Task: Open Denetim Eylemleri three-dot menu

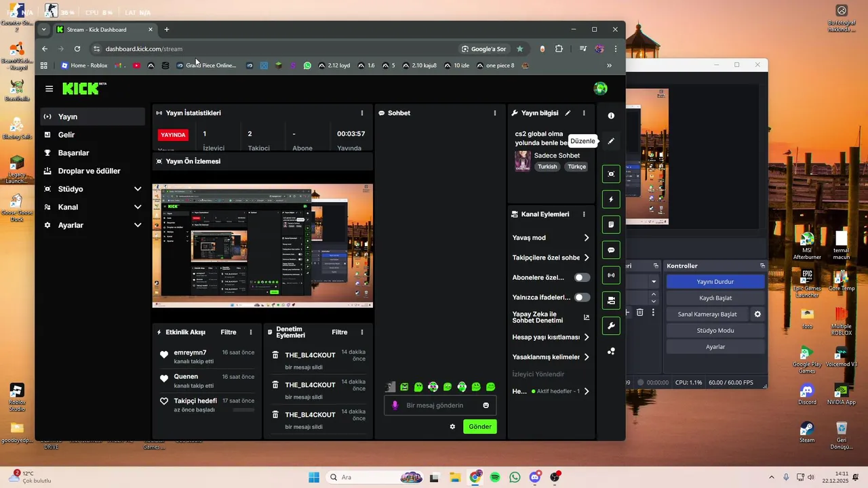Action: click(362, 332)
